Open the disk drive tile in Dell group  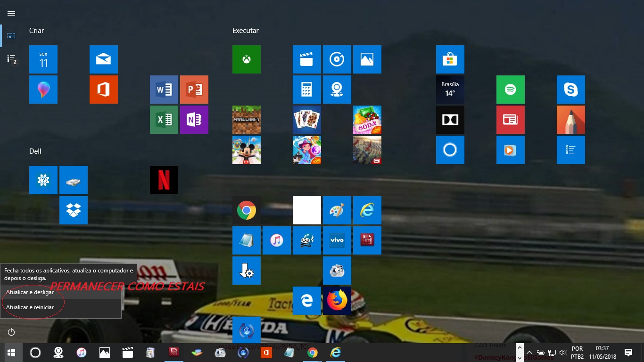74,180
